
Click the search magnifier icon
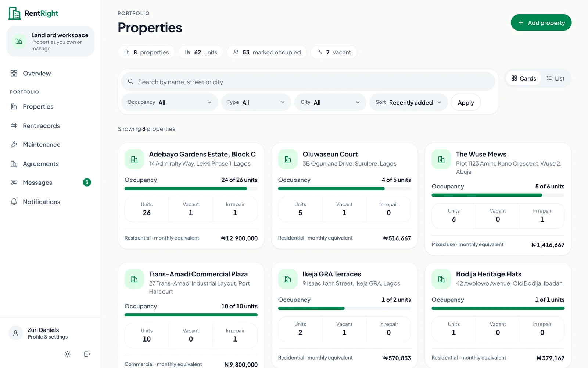[130, 82]
